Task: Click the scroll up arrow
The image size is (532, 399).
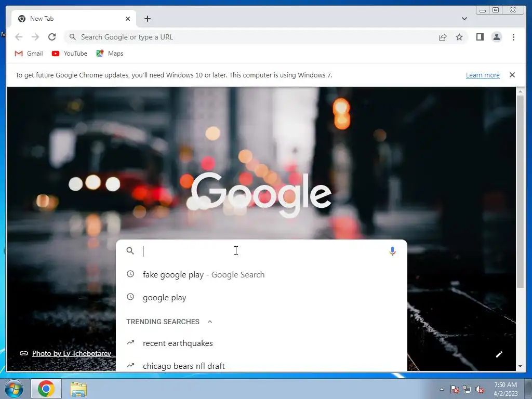Action: tap(520, 91)
